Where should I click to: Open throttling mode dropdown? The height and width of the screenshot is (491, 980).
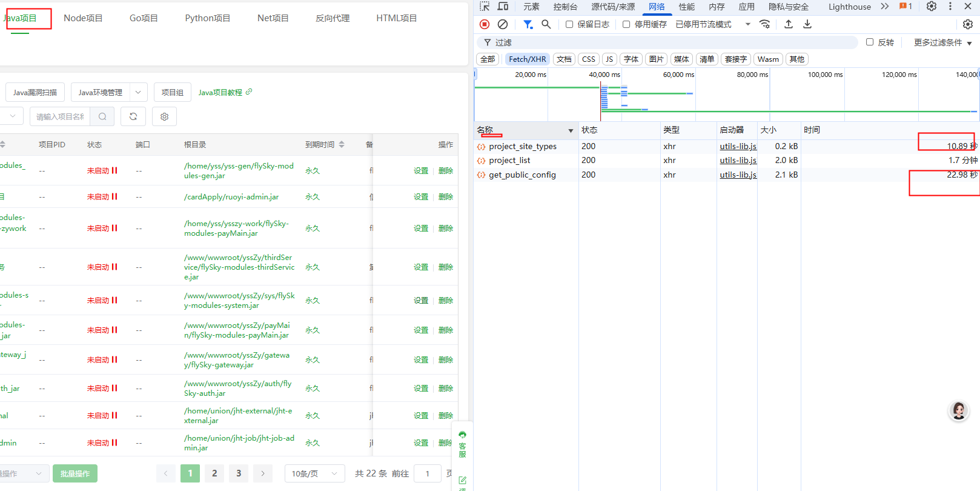[x=713, y=24]
